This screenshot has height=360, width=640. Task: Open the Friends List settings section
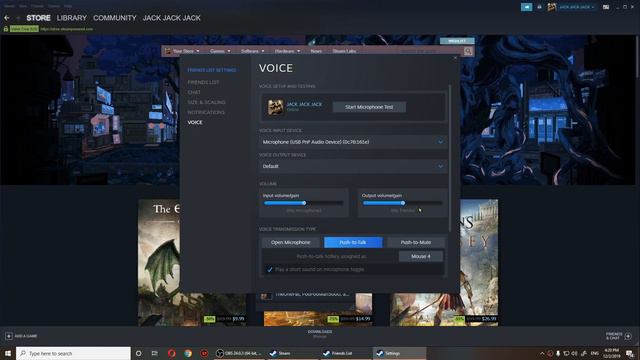pyautogui.click(x=203, y=82)
